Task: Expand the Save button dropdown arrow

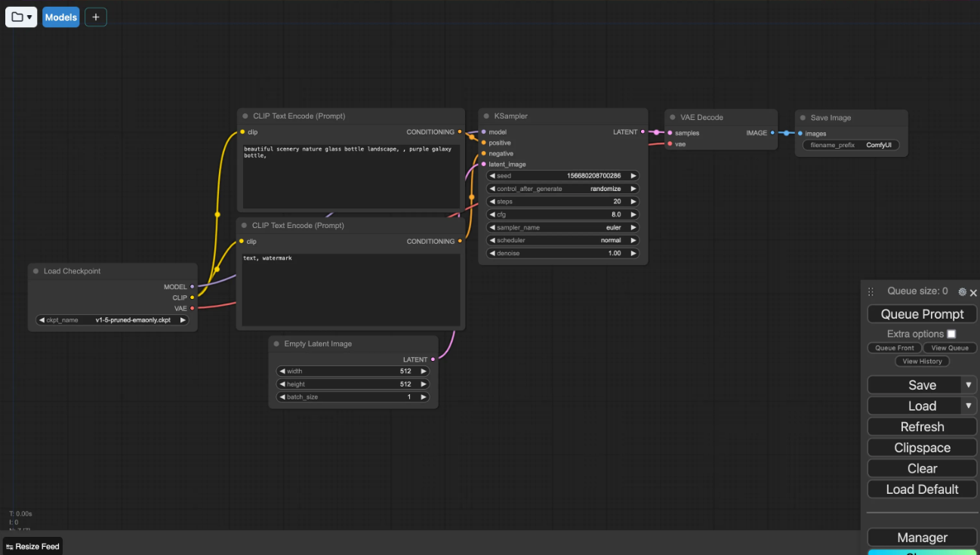Action: tap(969, 385)
